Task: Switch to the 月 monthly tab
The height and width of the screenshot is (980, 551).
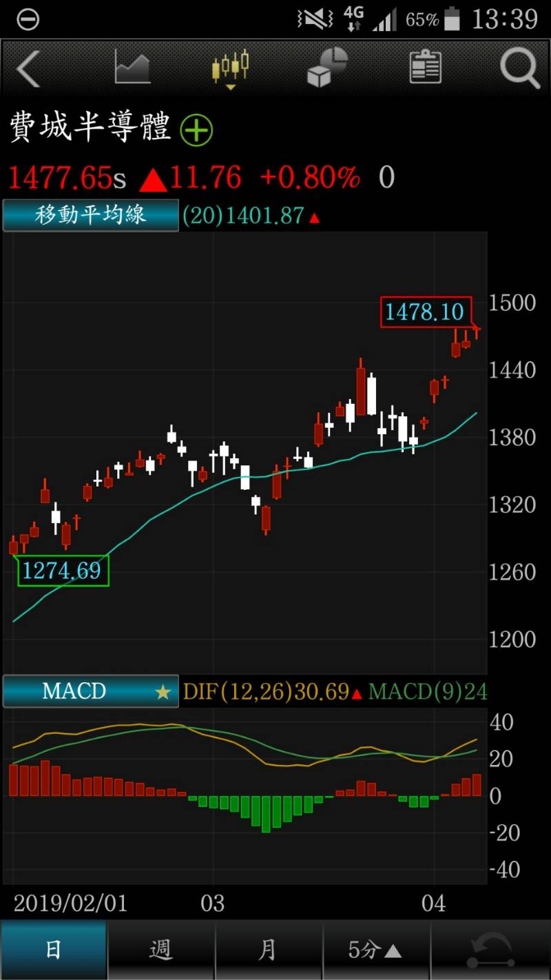Action: click(x=267, y=950)
